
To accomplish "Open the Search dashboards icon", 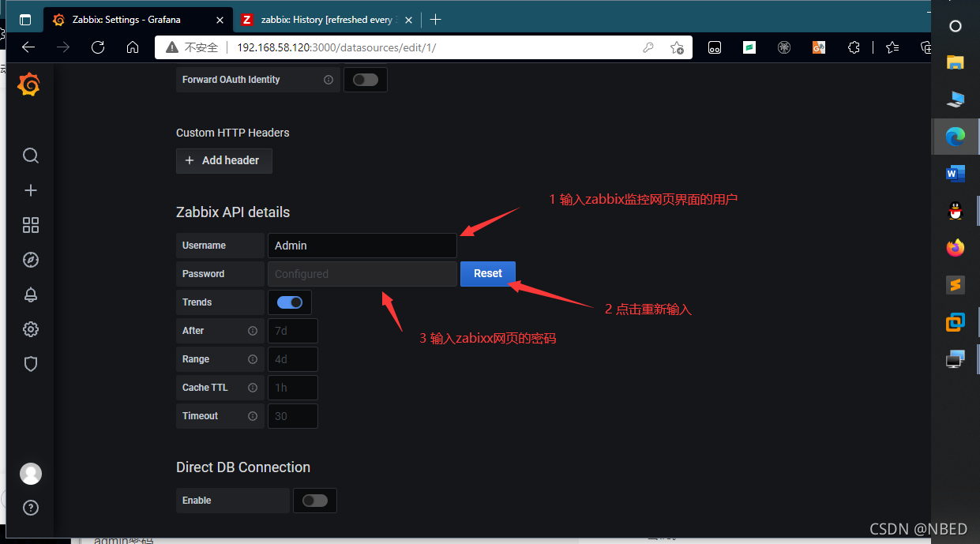I will pos(31,156).
